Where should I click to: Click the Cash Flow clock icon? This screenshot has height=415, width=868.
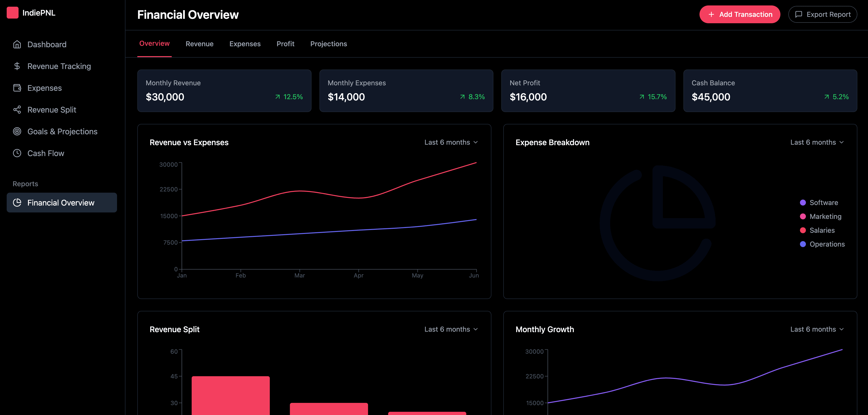point(17,153)
